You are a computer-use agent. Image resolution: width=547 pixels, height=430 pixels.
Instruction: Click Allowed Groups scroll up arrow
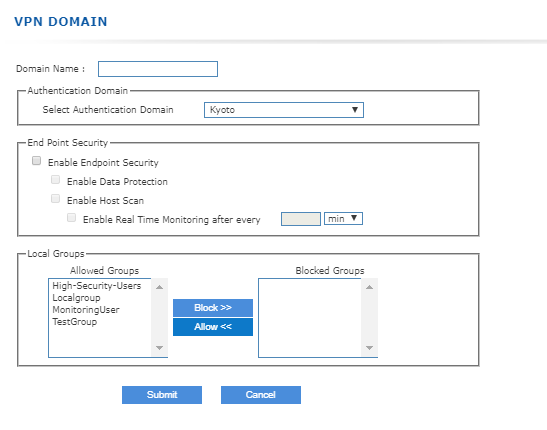[x=159, y=287]
